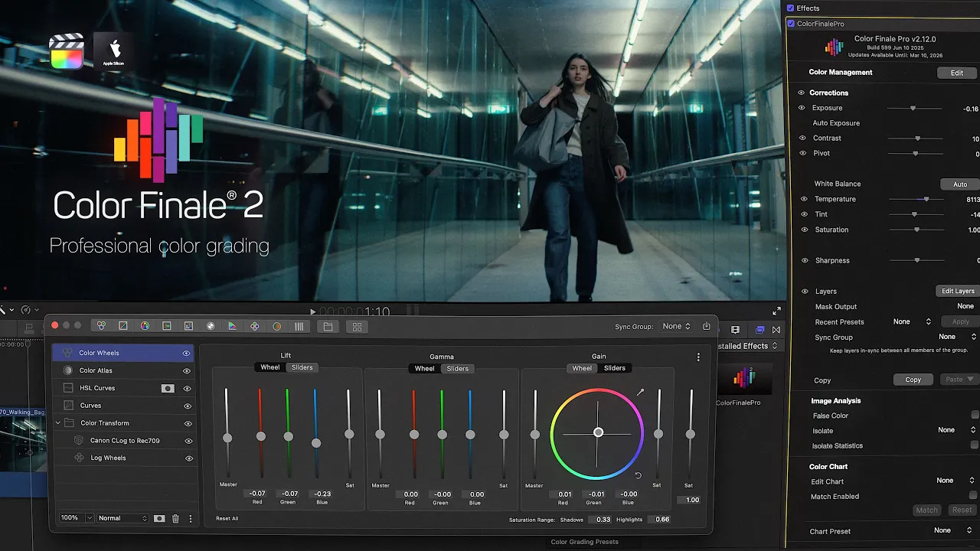
Task: Switch Gamma to Sliders view
Action: click(458, 369)
